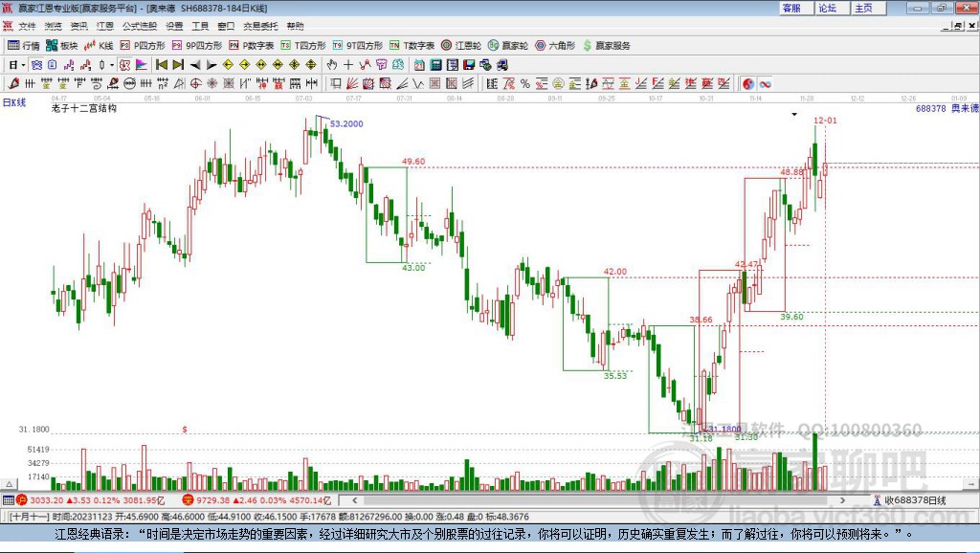Open the 板块 sector view
980x553 pixels.
tap(61, 46)
